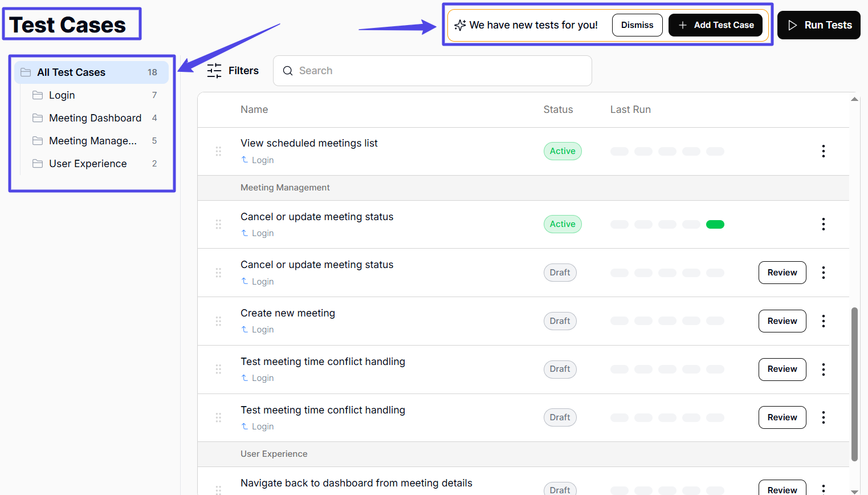The height and width of the screenshot is (495, 868).
Task: Click the Filters sliders icon
Action: [214, 71]
